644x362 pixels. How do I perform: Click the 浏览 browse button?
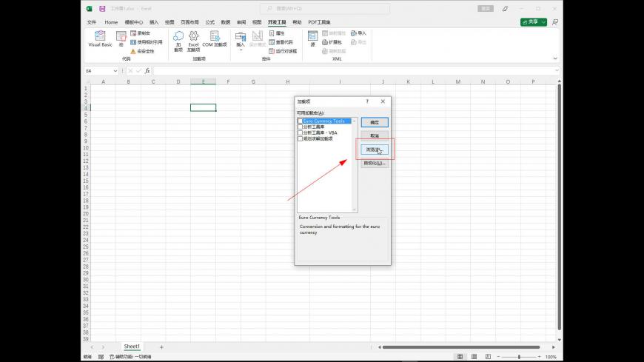[x=374, y=150]
